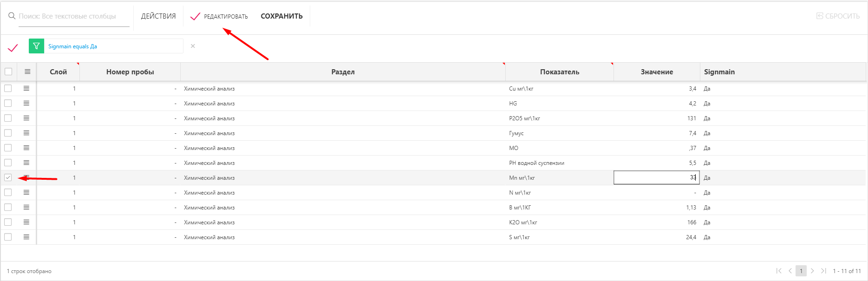Viewport: 868px width, 281px height.
Task: Click the СОХРАНИТЬ button
Action: 281,16
